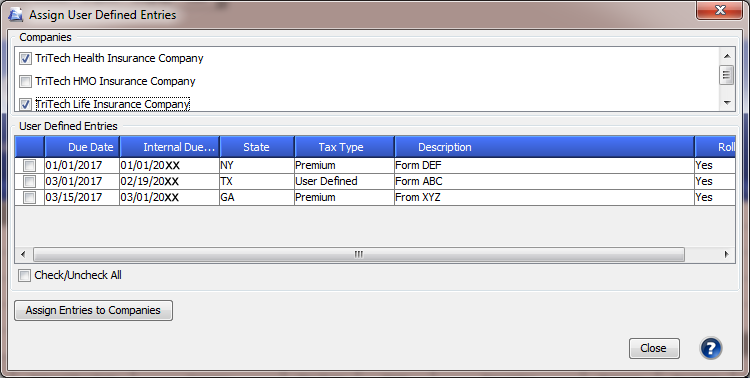This screenshot has width=750, height=378.
Task: Select due date 03/15/2017 cell
Action: pos(82,197)
